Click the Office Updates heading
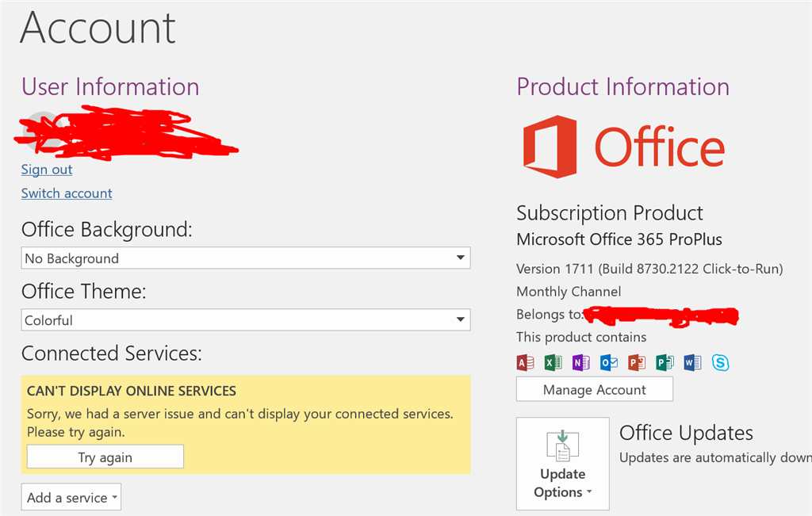Viewport: 812px width, 516px height. click(686, 433)
